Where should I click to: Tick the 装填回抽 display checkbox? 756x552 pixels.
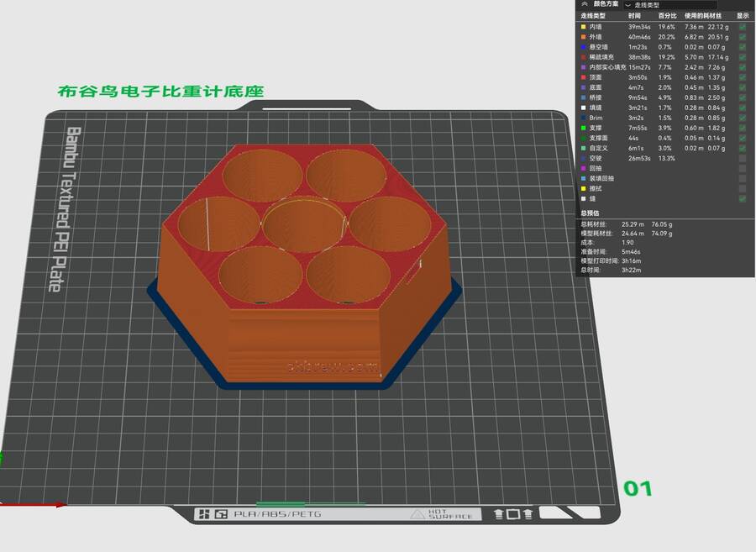tap(742, 178)
